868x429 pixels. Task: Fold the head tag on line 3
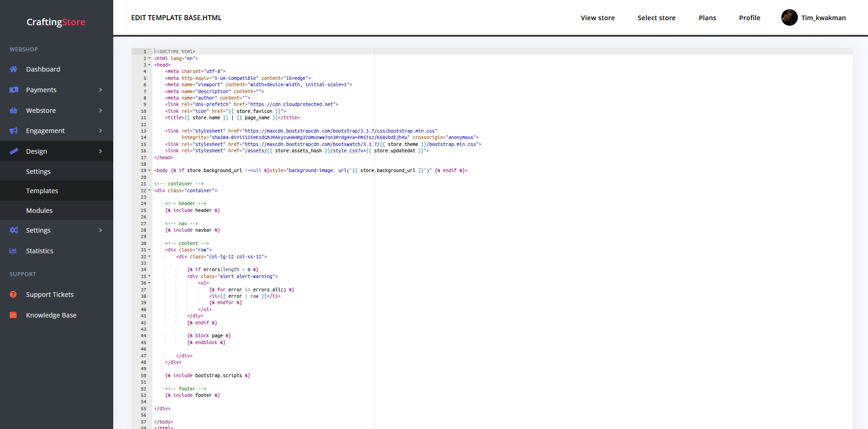pyautogui.click(x=149, y=65)
